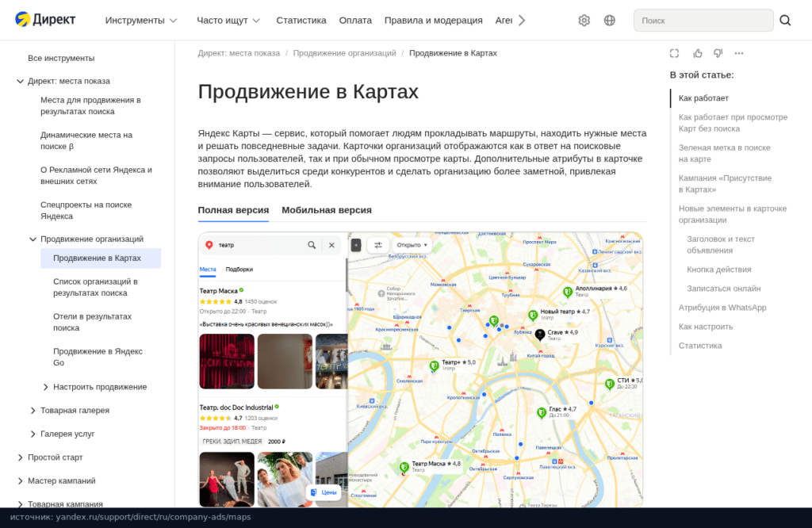Click the Глас green map pin
Viewport: 812px width, 528px height.
click(541, 412)
